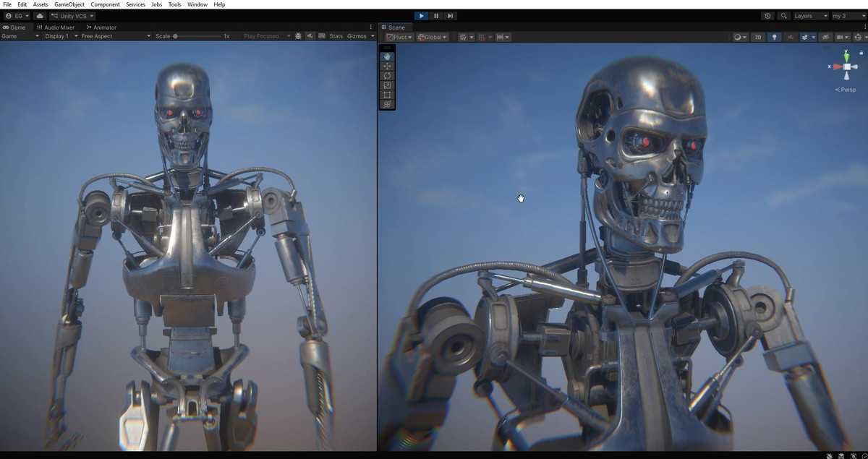This screenshot has width=868, height=459.
Task: Open the Gizmos dropdown arrow in Game view
Action: [x=373, y=36]
